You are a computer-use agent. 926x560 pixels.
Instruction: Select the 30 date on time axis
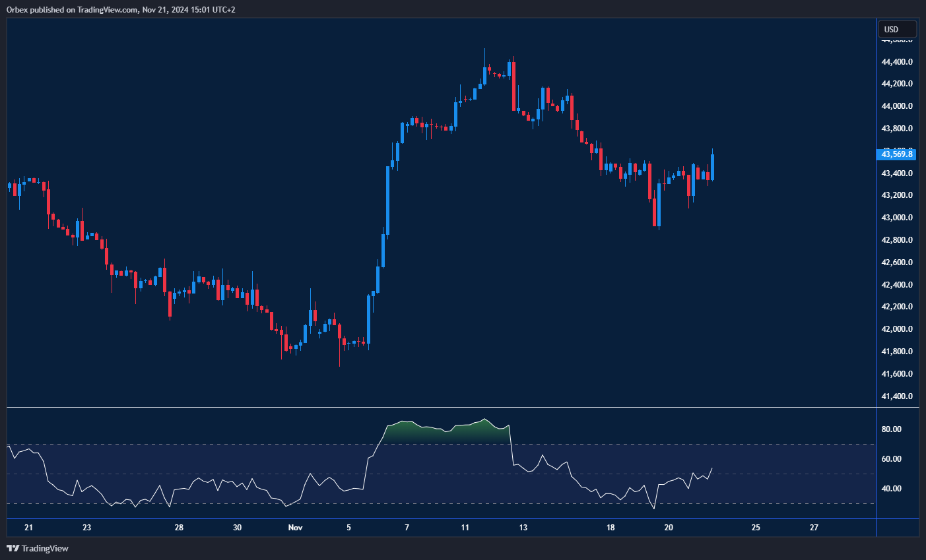point(238,528)
